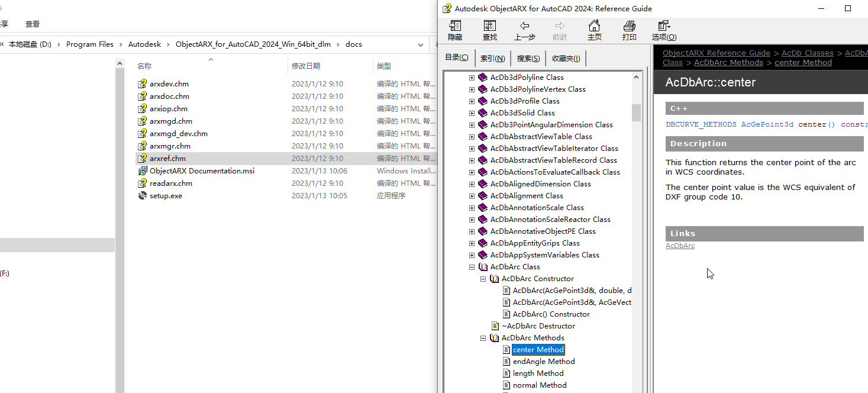This screenshot has height=393, width=868.
Task: Expand the AcDb3dPolyline Class node
Action: pyautogui.click(x=472, y=78)
